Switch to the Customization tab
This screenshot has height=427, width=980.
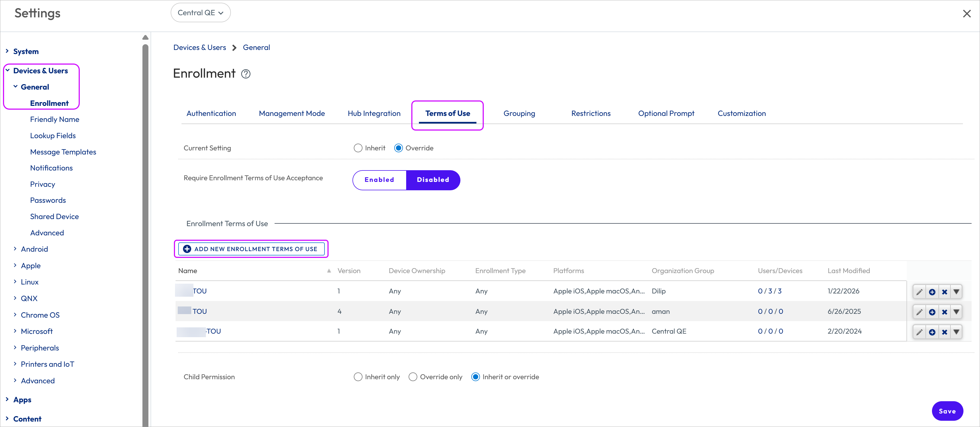pyautogui.click(x=742, y=113)
